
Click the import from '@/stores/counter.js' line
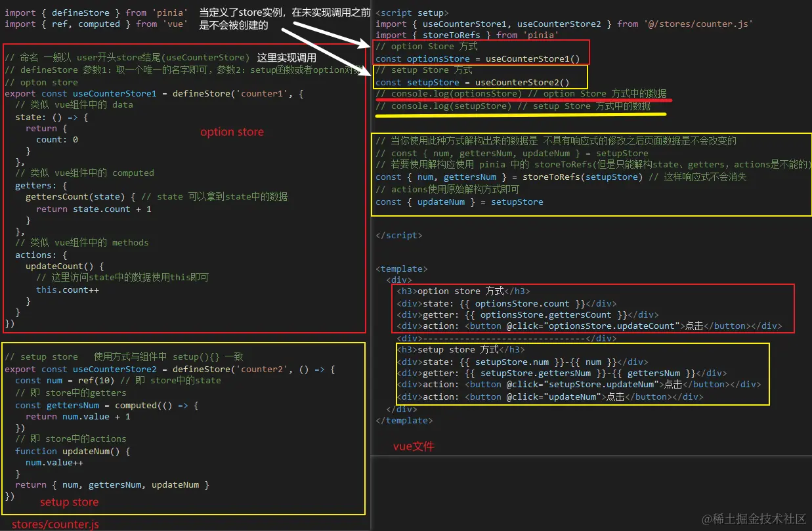[564, 24]
